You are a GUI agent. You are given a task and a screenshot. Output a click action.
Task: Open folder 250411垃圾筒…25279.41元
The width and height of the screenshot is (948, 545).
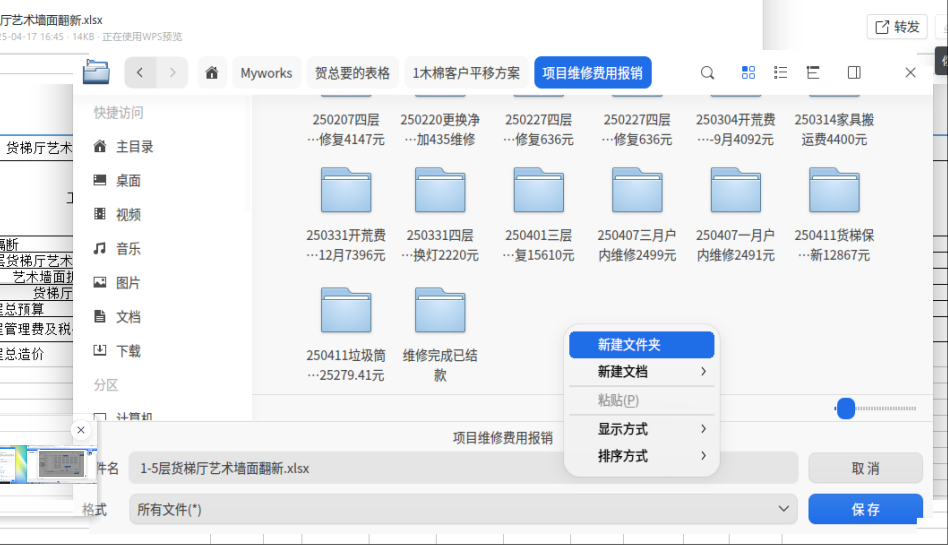[346, 335]
